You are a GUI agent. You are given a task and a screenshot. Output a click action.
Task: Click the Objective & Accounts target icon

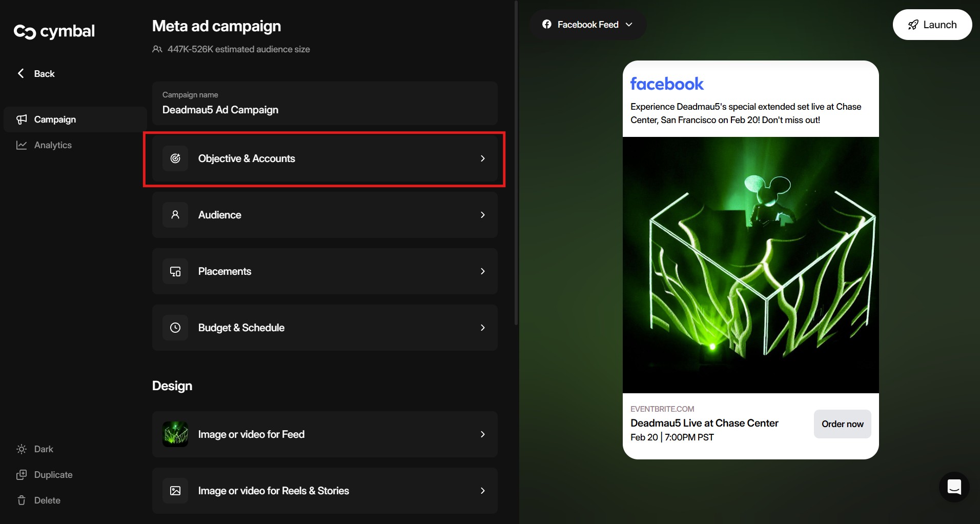pos(175,158)
